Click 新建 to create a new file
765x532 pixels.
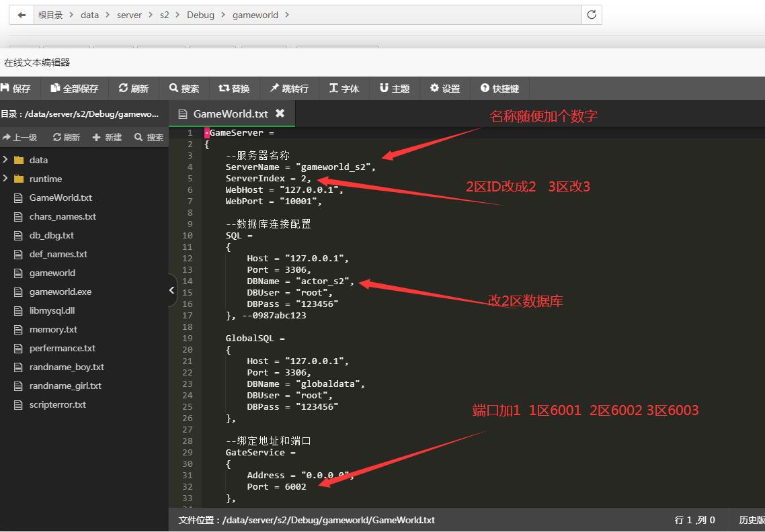click(x=108, y=137)
